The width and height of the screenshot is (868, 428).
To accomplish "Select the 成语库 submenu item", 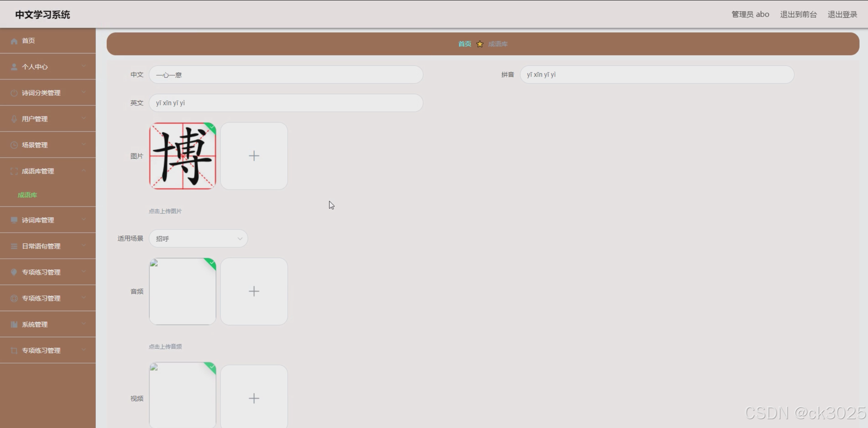I will tap(27, 195).
